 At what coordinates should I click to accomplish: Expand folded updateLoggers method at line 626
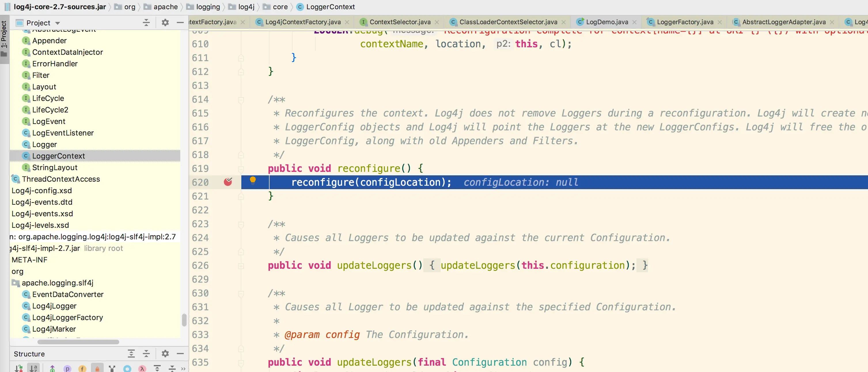[x=241, y=266]
